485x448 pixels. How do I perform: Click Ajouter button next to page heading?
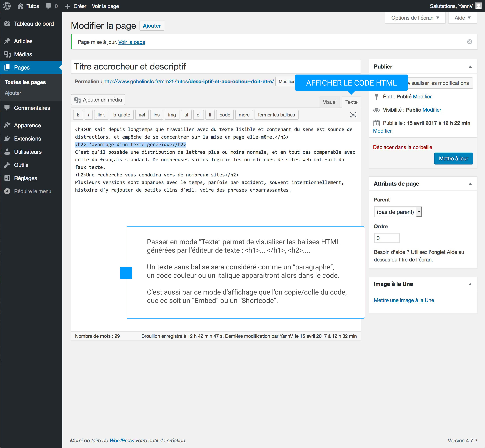coord(152,26)
